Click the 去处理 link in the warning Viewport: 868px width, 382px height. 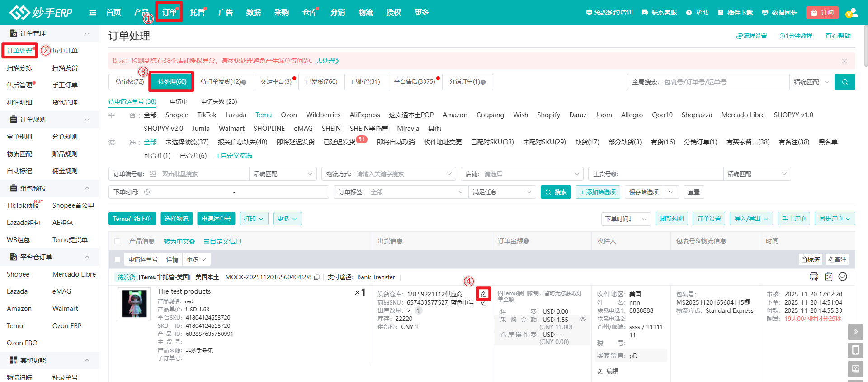(x=327, y=61)
